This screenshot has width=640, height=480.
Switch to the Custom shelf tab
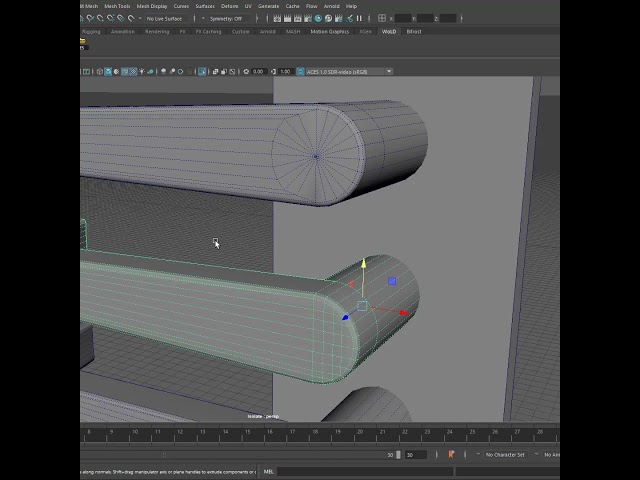(240, 31)
